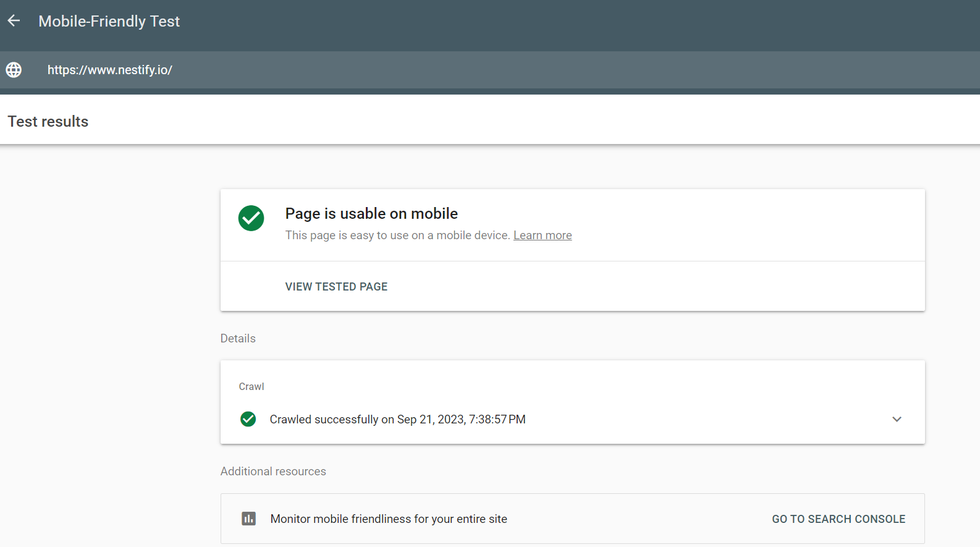980x547 pixels.
Task: Click VIEW TESTED PAGE button
Action: coord(336,287)
